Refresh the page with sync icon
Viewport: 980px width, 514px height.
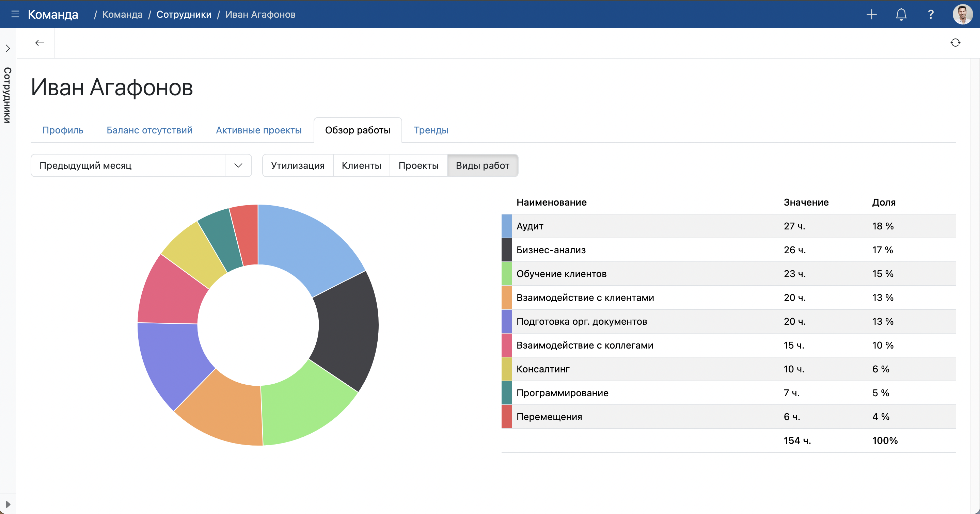[955, 43]
